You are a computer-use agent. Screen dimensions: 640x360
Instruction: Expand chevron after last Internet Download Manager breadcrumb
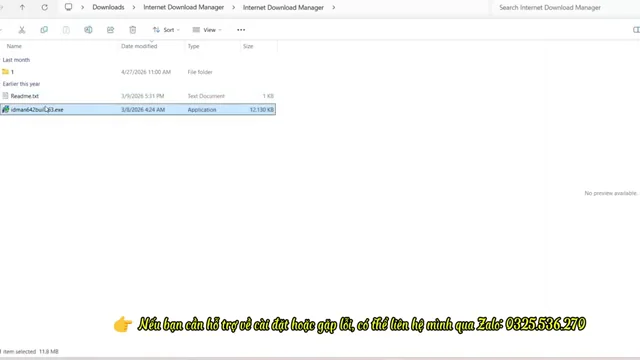click(x=333, y=7)
